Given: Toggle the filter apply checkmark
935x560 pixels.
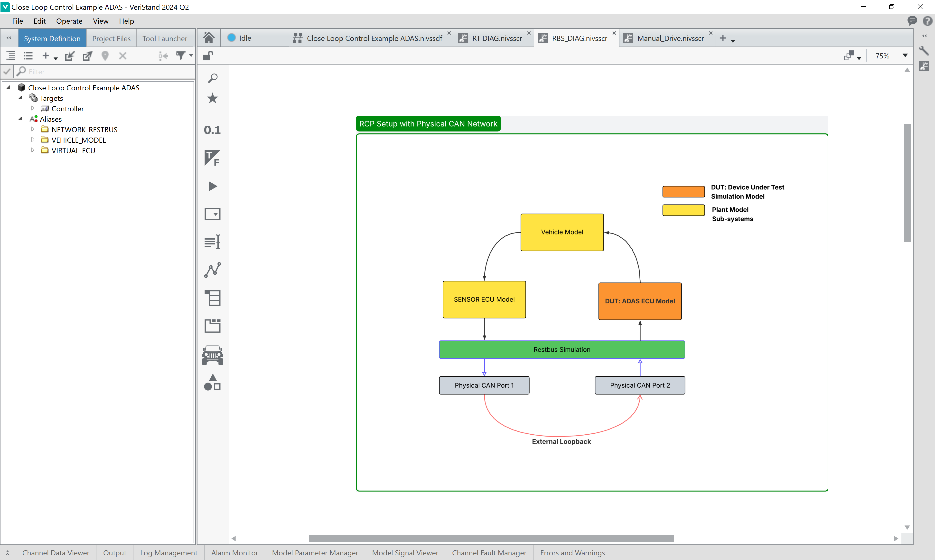Looking at the screenshot, I should pos(7,71).
